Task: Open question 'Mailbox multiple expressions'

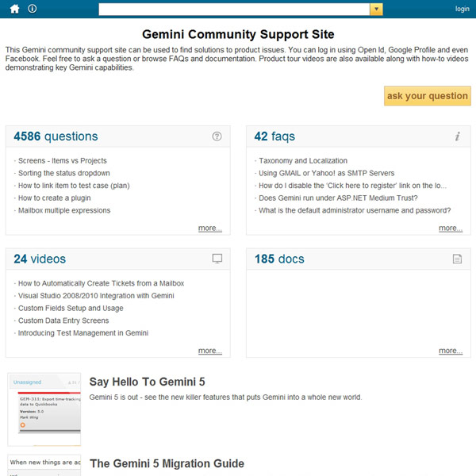Action: click(64, 210)
